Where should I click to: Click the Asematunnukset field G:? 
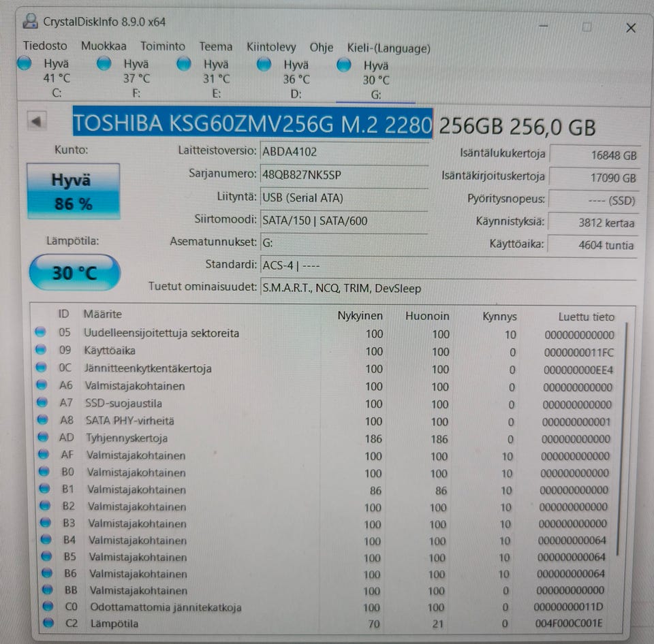pos(344,242)
